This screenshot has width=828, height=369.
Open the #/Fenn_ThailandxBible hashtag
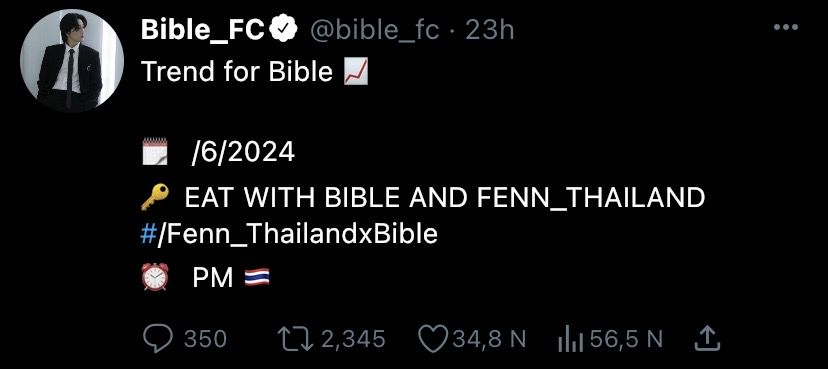[x=289, y=233]
